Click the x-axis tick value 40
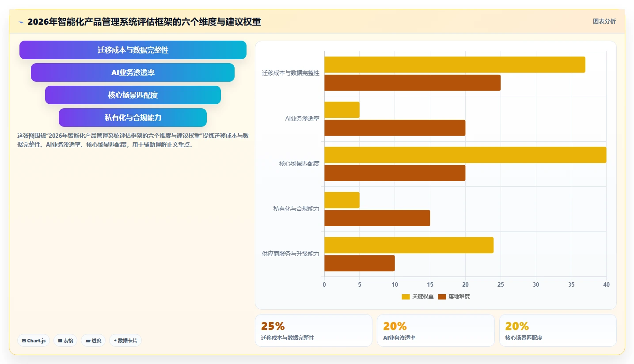Viewport: 634px width, 364px height. (x=606, y=285)
